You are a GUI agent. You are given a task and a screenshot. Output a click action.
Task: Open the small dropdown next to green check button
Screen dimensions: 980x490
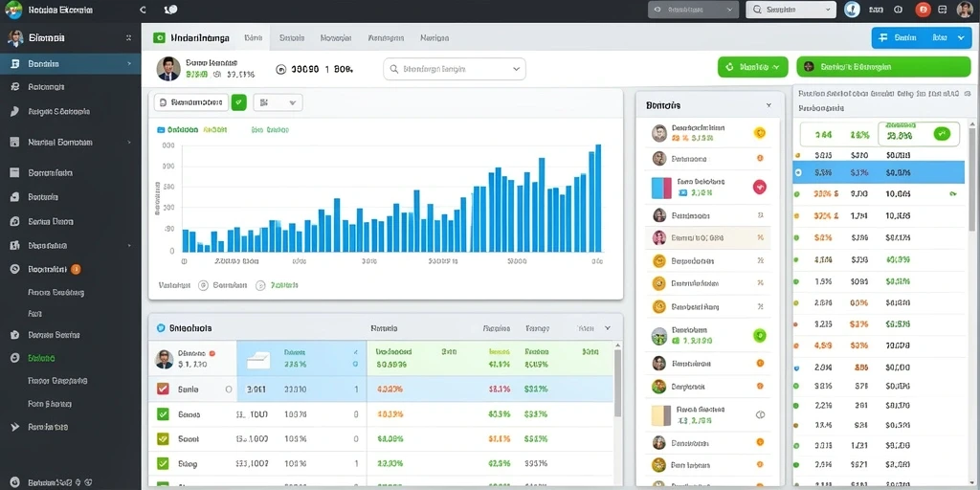point(278,102)
